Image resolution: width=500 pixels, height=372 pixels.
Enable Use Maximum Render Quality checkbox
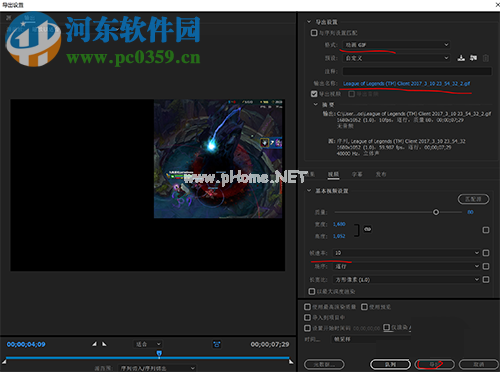[x=307, y=307]
